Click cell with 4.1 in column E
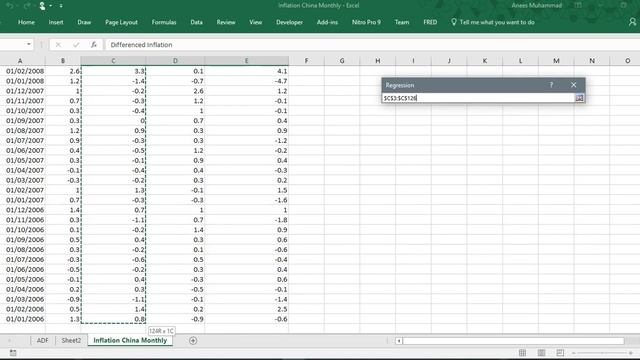This screenshot has height=360, width=640. (x=247, y=71)
